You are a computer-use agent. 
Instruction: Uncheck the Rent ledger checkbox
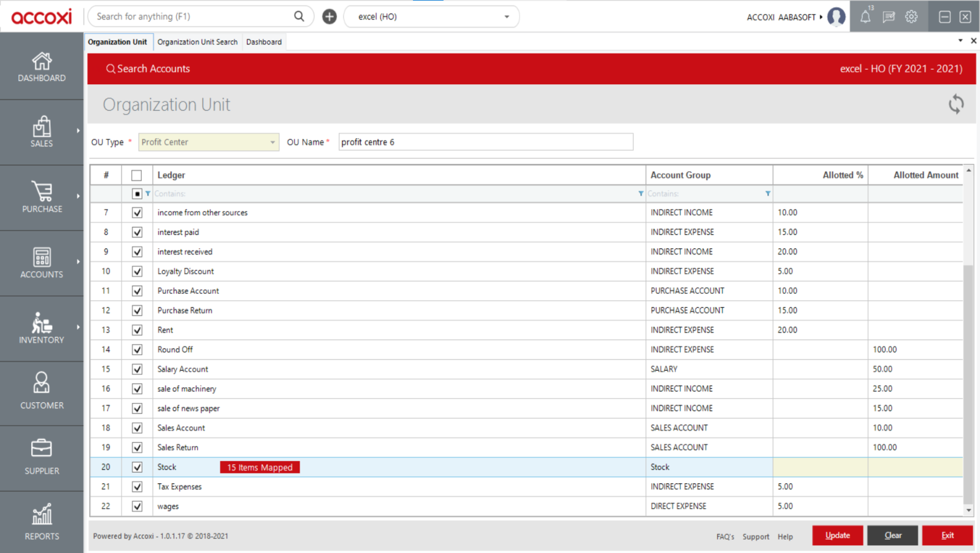(x=137, y=330)
